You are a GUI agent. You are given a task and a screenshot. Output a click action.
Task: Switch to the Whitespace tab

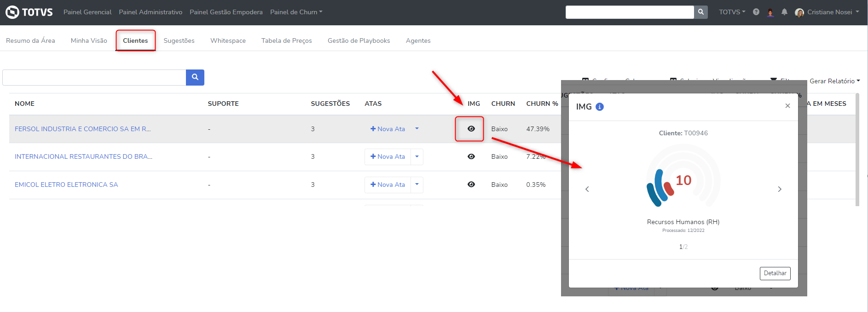[228, 40]
